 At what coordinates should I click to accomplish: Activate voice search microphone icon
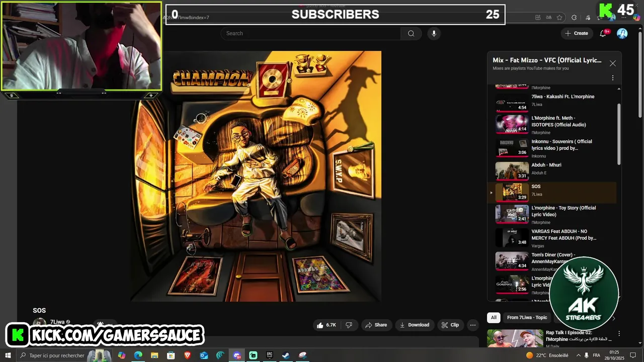point(434,33)
